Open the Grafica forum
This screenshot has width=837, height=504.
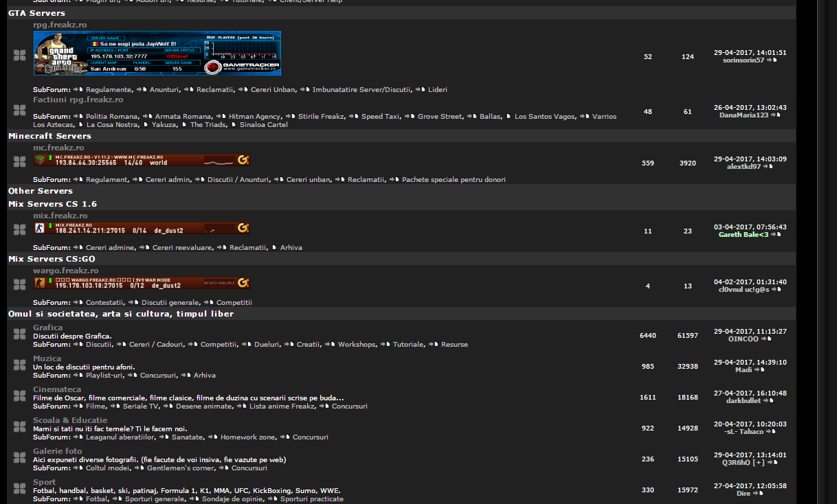pos(47,328)
